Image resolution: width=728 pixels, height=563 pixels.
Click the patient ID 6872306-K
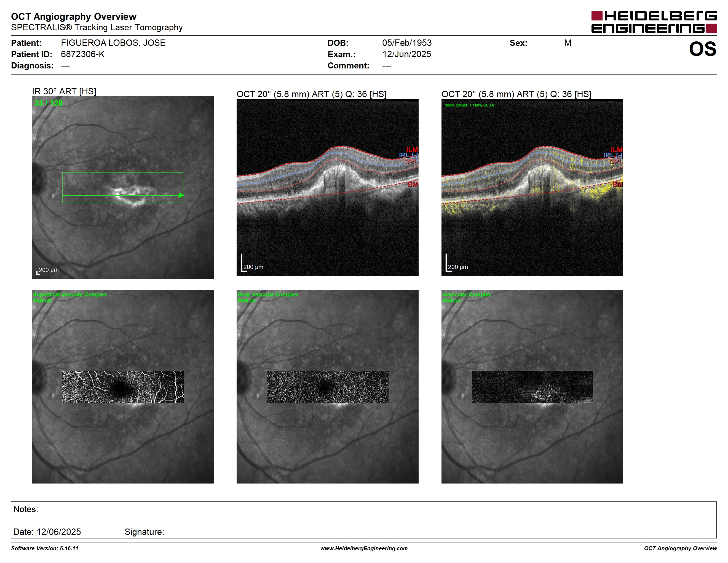click(83, 54)
